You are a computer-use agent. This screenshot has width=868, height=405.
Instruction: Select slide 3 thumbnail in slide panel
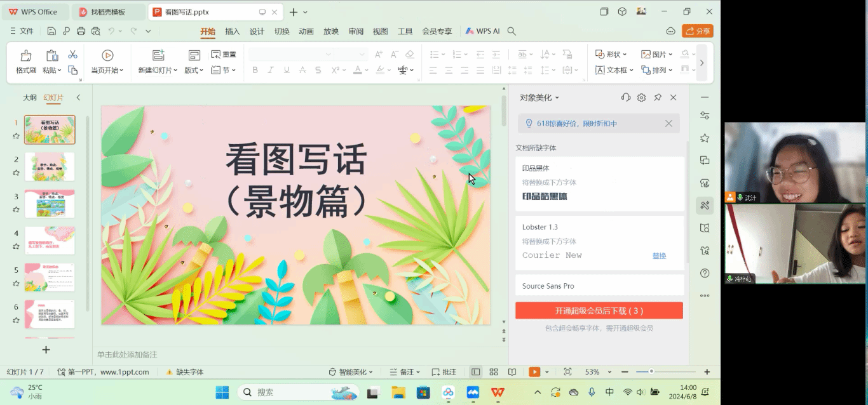[x=50, y=204]
